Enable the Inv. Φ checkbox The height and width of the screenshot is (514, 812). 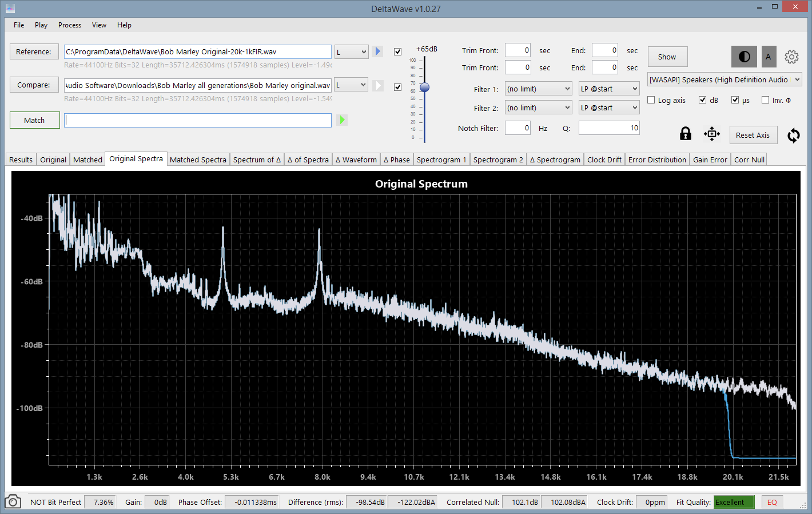tap(766, 100)
